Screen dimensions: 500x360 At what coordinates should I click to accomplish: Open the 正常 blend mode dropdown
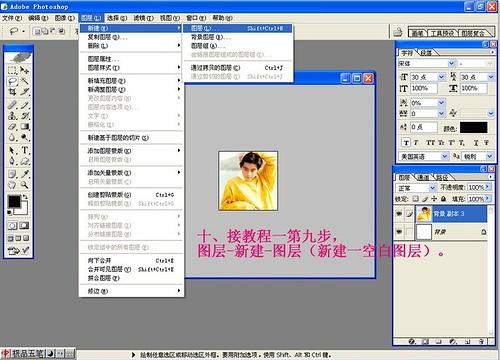pyautogui.click(x=432, y=188)
